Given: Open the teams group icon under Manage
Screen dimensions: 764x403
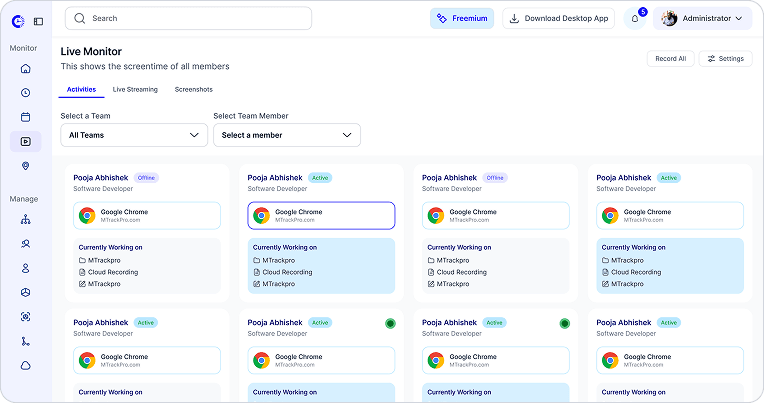Looking at the screenshot, I should [26, 244].
